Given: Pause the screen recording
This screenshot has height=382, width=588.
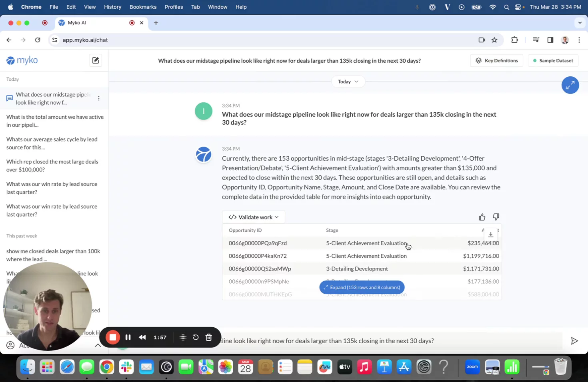Looking at the screenshot, I should [x=128, y=338].
